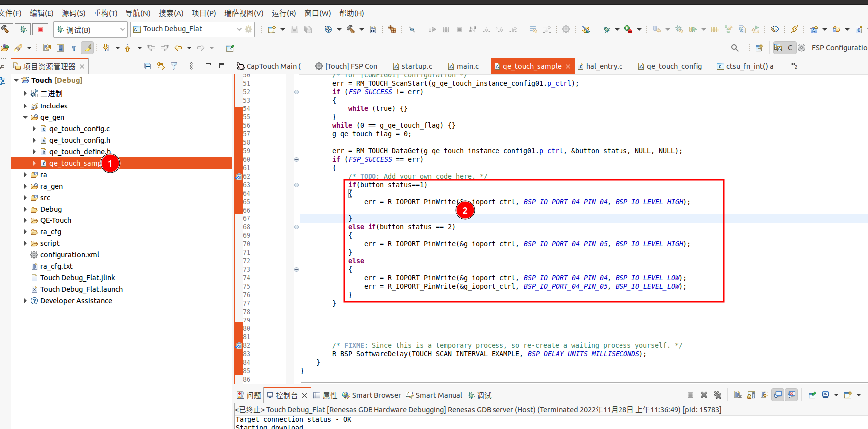This screenshot has height=429, width=868.
Task: Switch to the 问题 problems tab
Action: pyautogui.click(x=248, y=395)
